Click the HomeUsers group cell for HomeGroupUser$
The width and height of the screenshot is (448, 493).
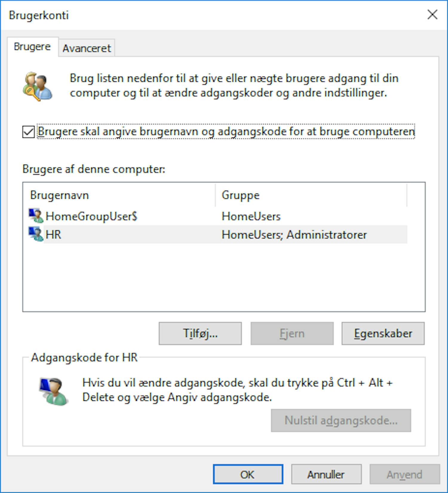coord(251,216)
